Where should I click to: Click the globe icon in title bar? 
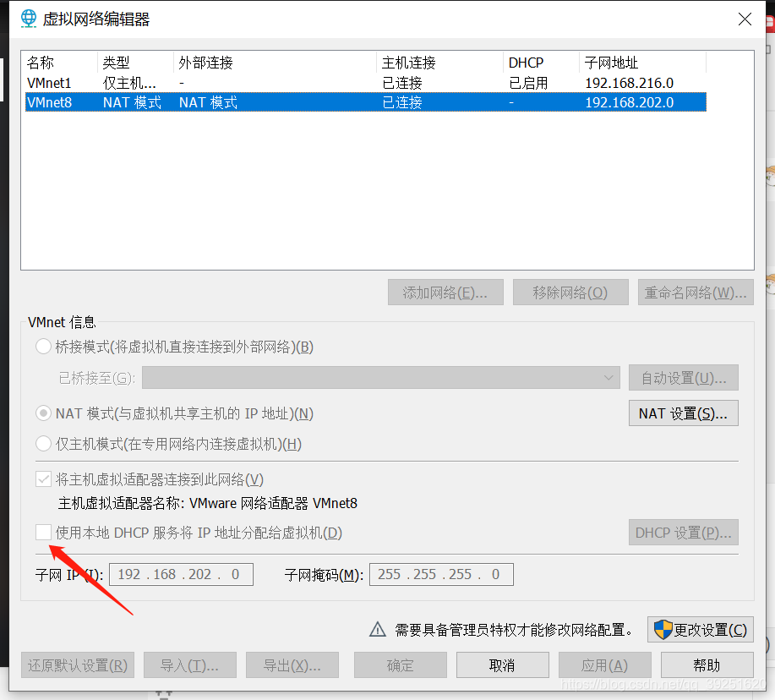(28, 19)
